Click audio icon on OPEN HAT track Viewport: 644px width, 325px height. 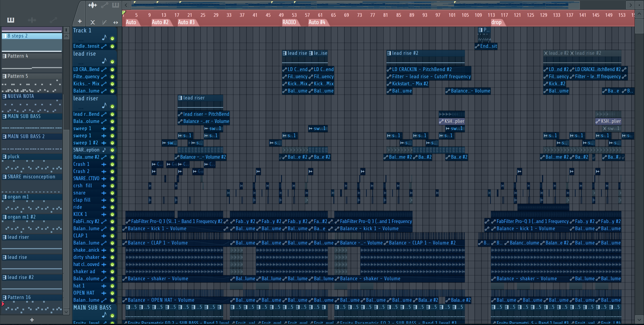point(104,293)
